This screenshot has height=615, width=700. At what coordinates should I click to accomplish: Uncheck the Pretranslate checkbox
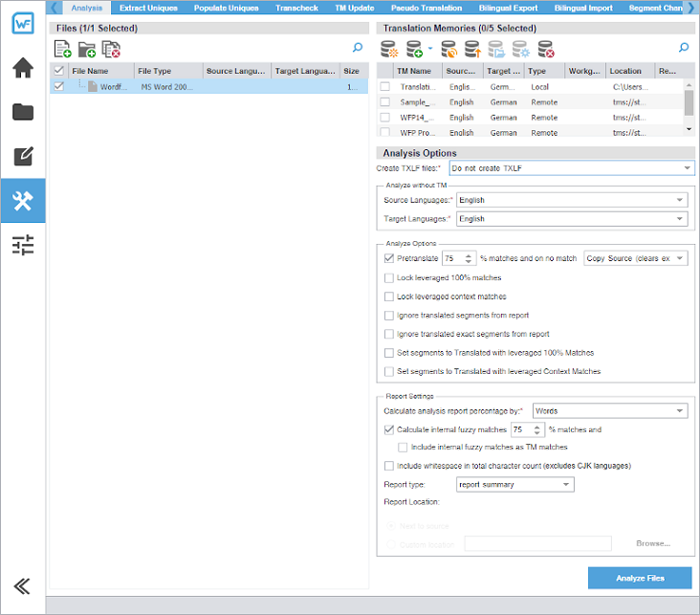click(388, 258)
